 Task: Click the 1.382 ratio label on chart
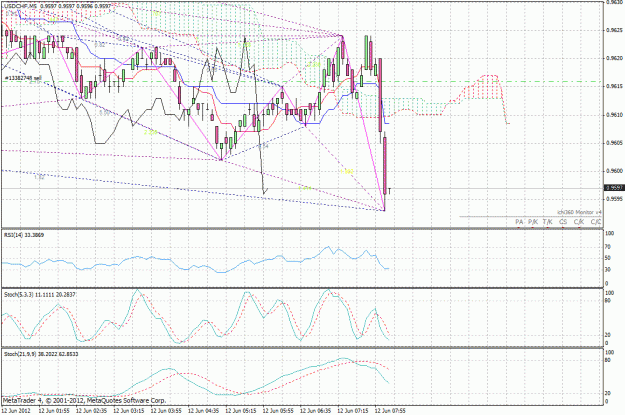click(x=346, y=171)
